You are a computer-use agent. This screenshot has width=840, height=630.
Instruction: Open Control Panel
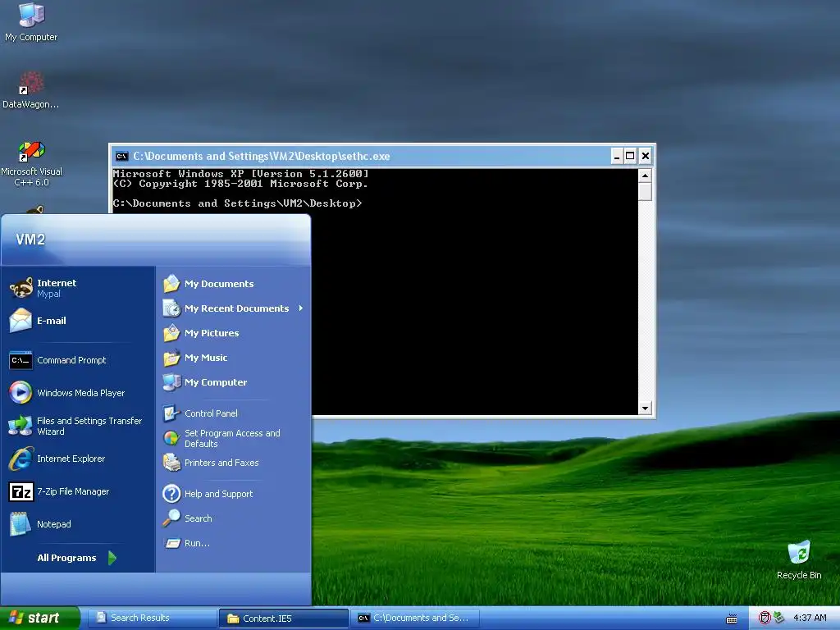[x=234, y=413]
